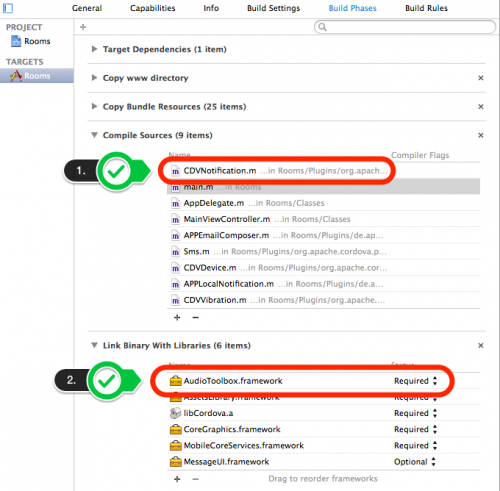This screenshot has width=500, height=491.
Task: Change CoreGraphics.framework status stepper
Action: pyautogui.click(x=435, y=429)
